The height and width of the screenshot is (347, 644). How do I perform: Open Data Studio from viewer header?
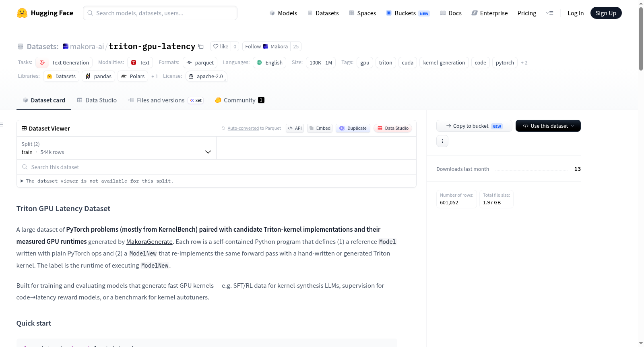(393, 128)
